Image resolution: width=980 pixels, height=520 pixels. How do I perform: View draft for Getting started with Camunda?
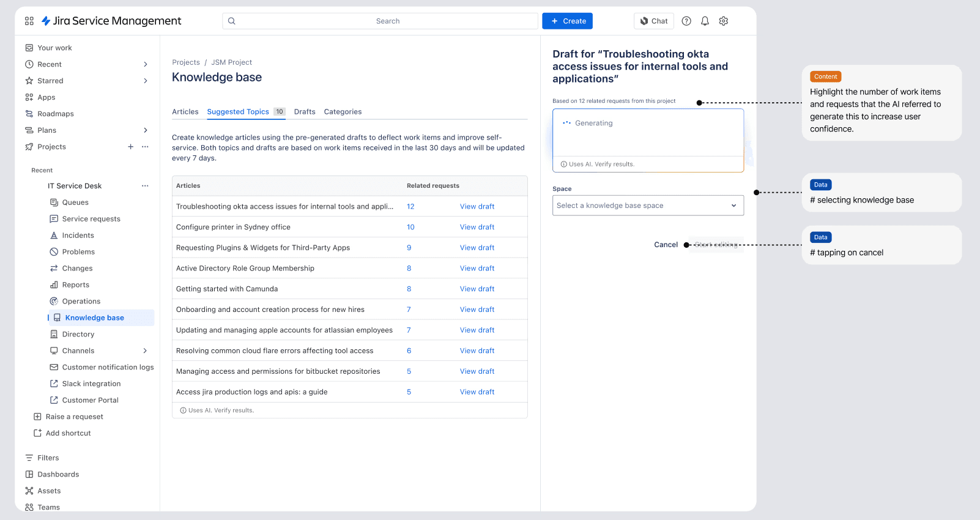pyautogui.click(x=477, y=289)
